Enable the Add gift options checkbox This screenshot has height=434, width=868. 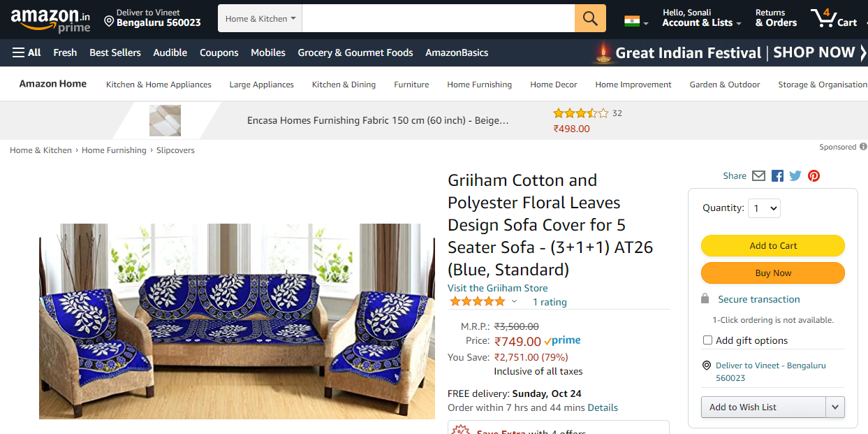point(708,340)
